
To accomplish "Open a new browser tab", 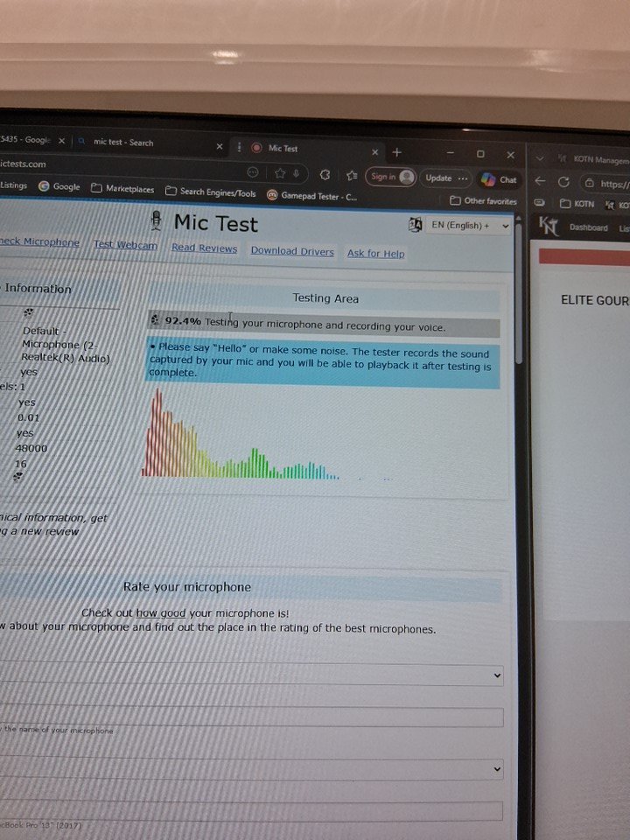I will (x=396, y=152).
